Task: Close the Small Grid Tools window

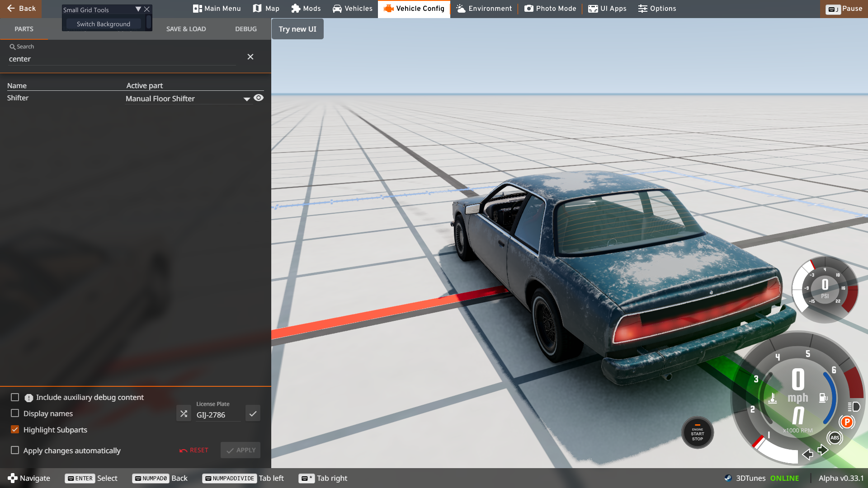Action: tap(147, 9)
